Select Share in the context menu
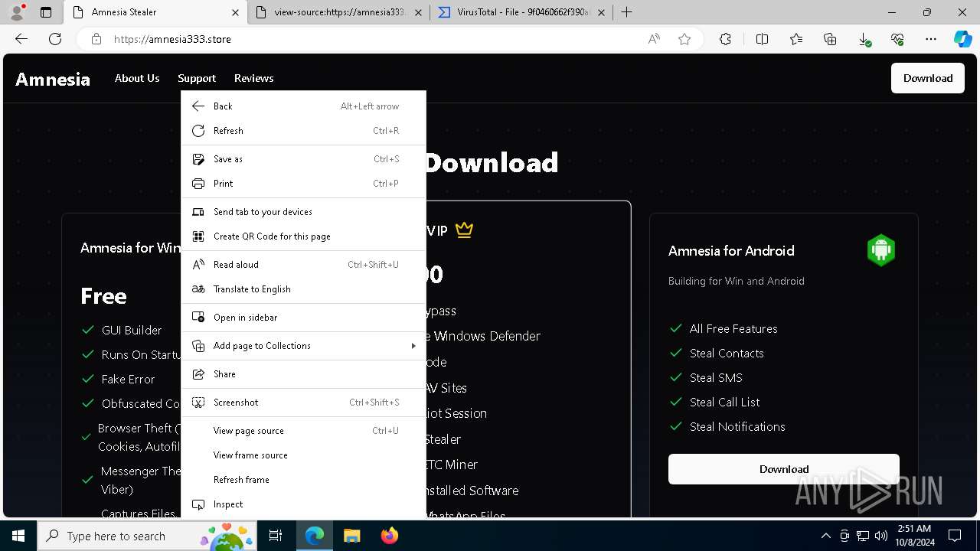The image size is (980, 551). pos(303,374)
